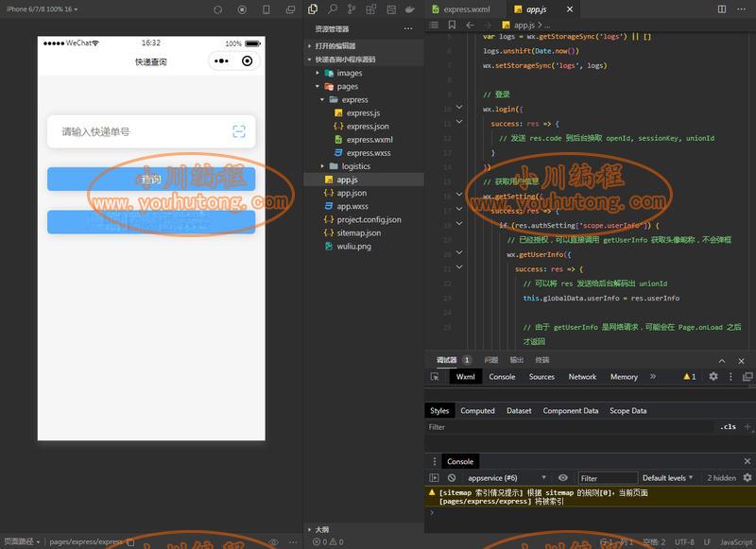Screen dimensions: 756x549
Task: Click the Styles Filter field
Action: click(x=569, y=426)
